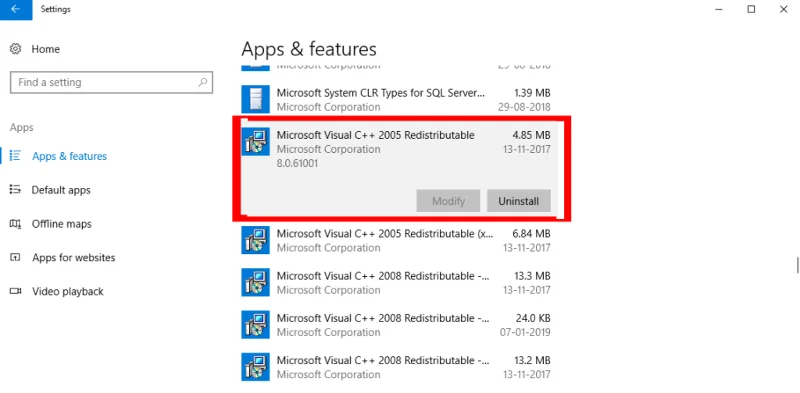Open Apps for websites settings
Image resolution: width=800 pixels, height=393 pixels.
tap(73, 257)
